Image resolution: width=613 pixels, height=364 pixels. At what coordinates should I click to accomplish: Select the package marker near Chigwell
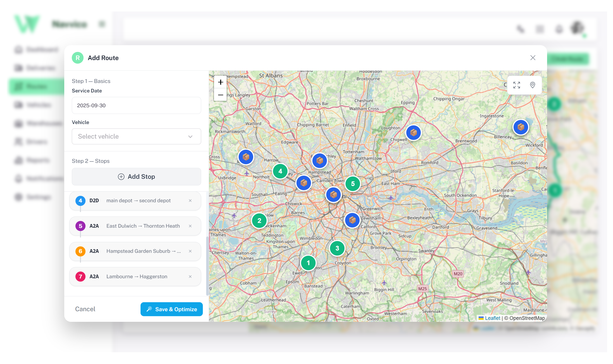414,132
